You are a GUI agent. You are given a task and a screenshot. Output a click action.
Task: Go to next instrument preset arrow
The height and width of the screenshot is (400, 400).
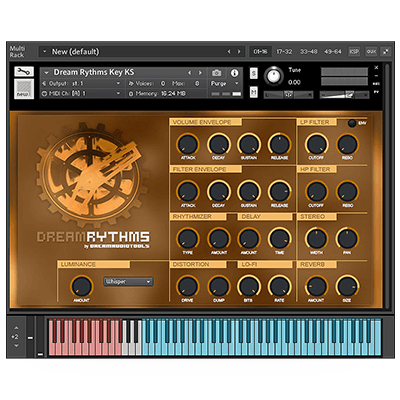coord(200,73)
